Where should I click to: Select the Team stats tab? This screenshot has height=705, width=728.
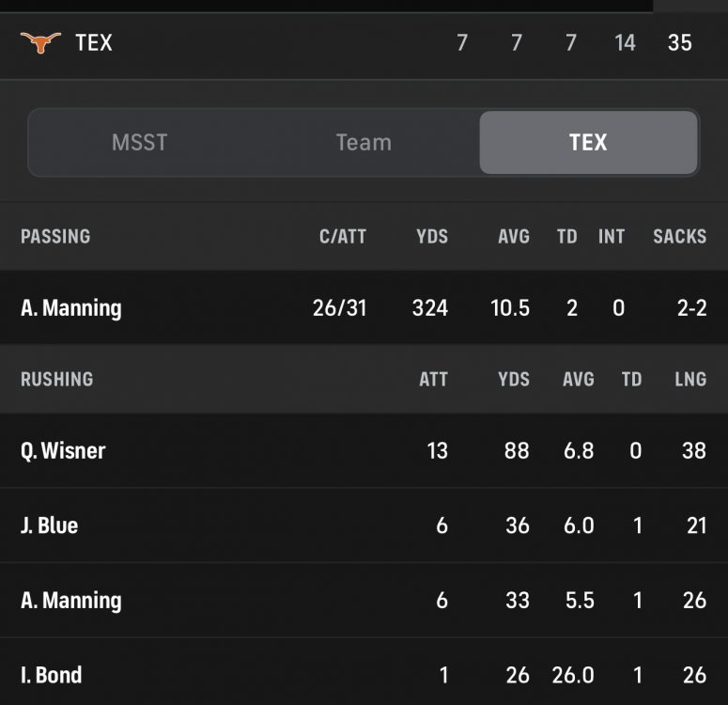364,143
